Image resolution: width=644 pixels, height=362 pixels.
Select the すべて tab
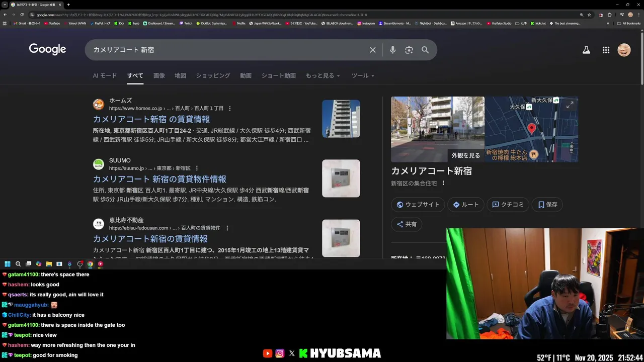click(x=135, y=75)
